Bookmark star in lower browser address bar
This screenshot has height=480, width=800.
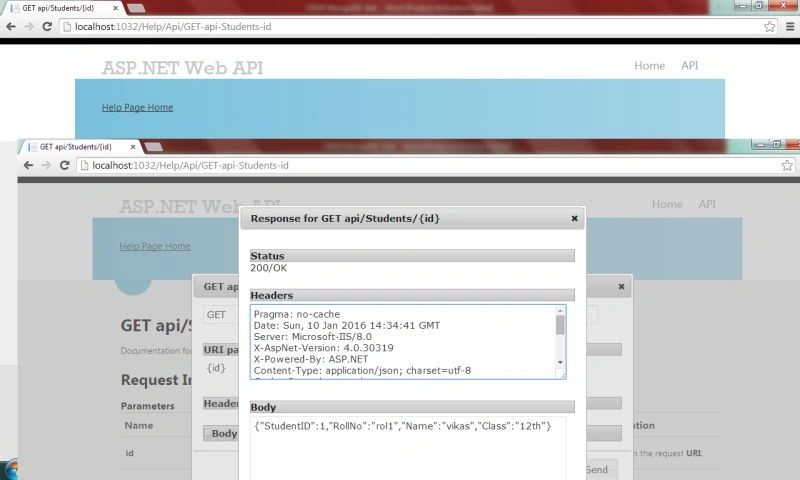(x=787, y=165)
